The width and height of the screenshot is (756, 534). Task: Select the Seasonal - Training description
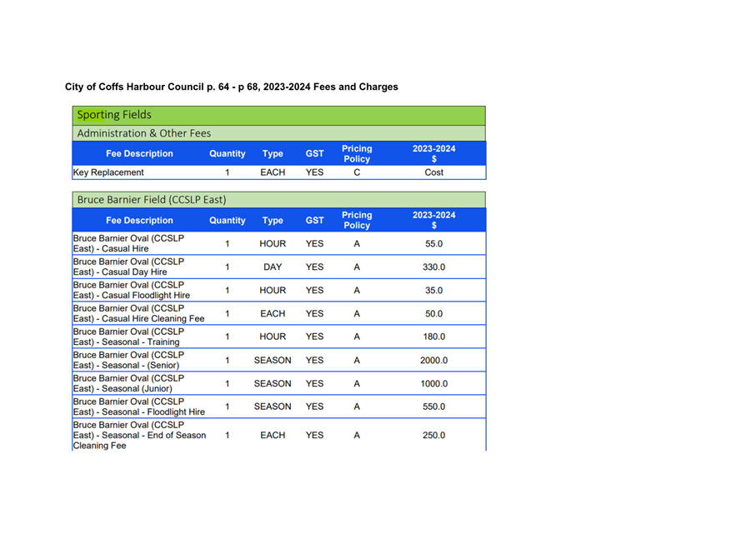coord(128,337)
